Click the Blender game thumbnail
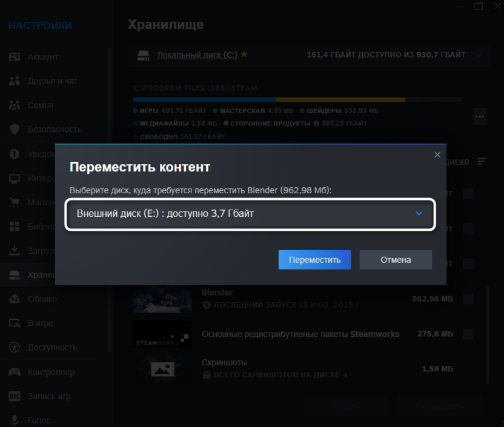Image resolution: width=504 pixels, height=427 pixels. point(162,299)
